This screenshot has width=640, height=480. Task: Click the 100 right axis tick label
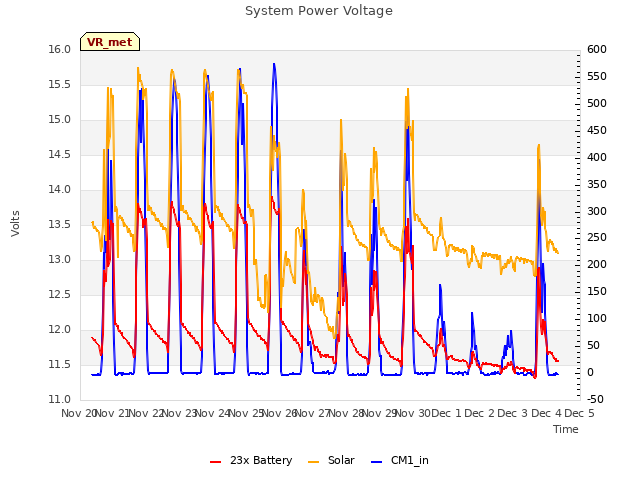click(x=597, y=318)
